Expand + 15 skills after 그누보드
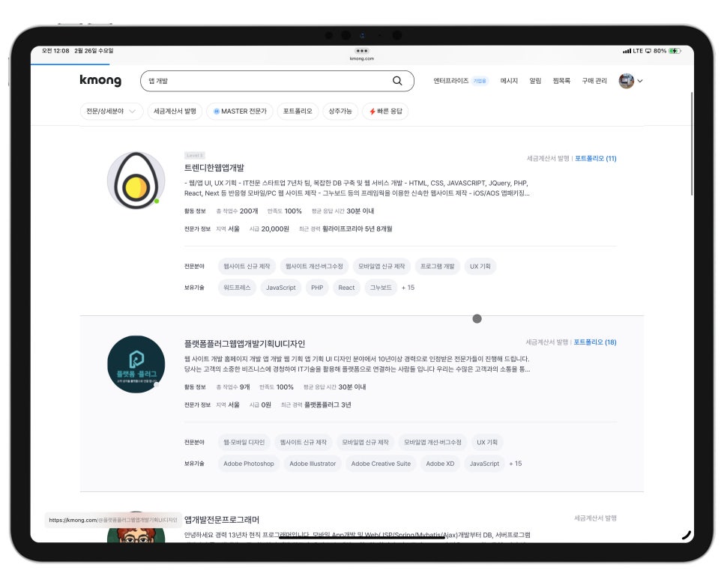The height and width of the screenshot is (588, 724). pyautogui.click(x=408, y=288)
